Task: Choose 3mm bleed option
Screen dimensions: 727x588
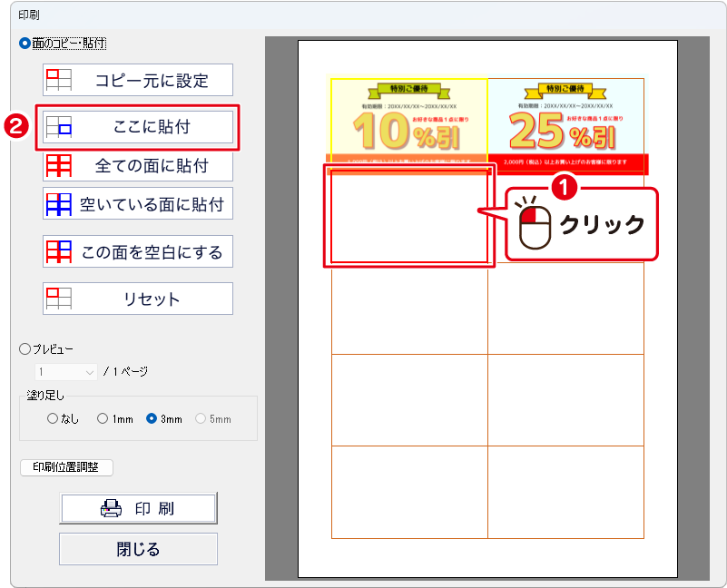Action: [152, 418]
